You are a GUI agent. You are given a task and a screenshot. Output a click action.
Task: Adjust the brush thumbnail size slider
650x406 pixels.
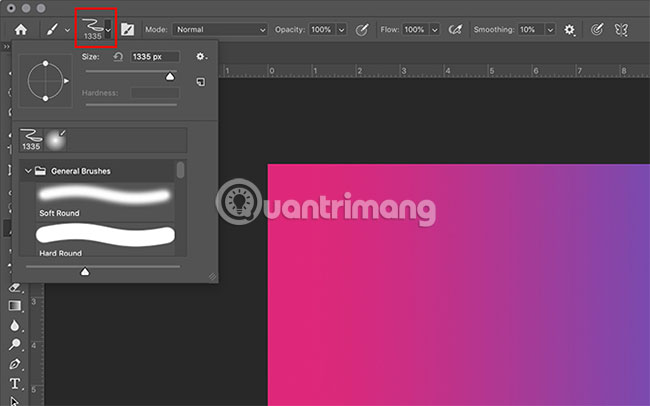pos(85,272)
